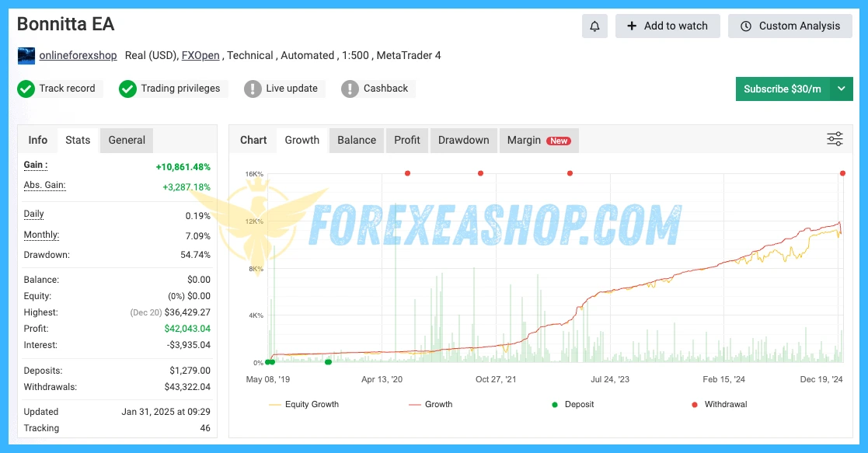The image size is (868, 453).
Task: Toggle Deposit markers in legend
Action: pos(577,404)
